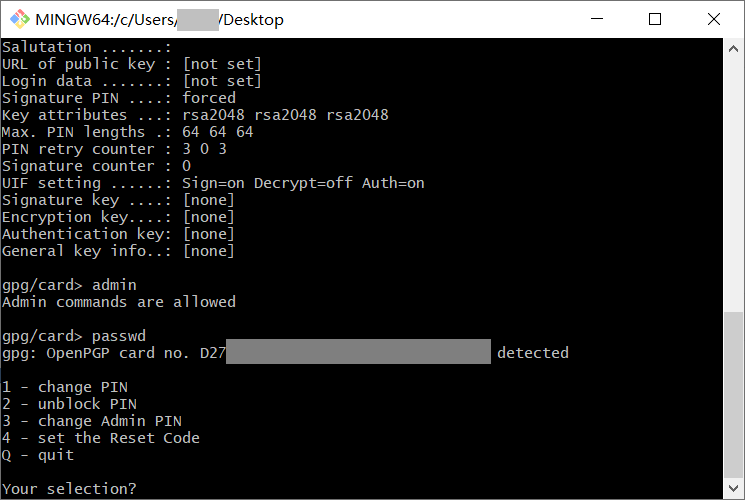This screenshot has height=500, width=745.
Task: Click the '3 - change Admin PIN' line
Action: [92, 421]
